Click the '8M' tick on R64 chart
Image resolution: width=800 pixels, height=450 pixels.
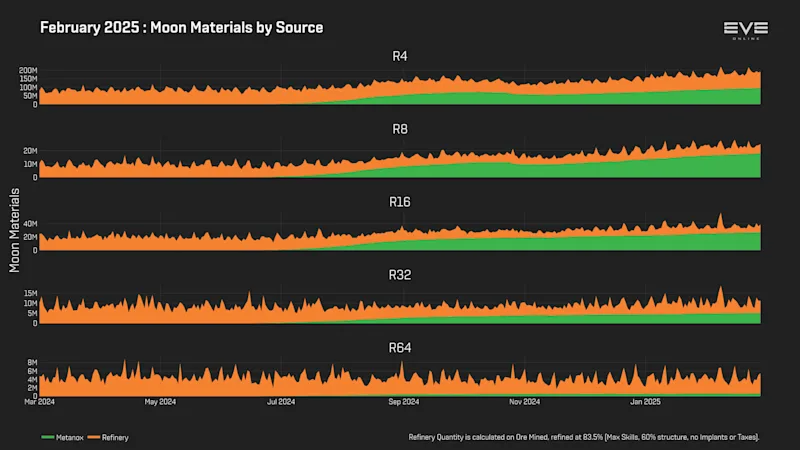(32, 363)
